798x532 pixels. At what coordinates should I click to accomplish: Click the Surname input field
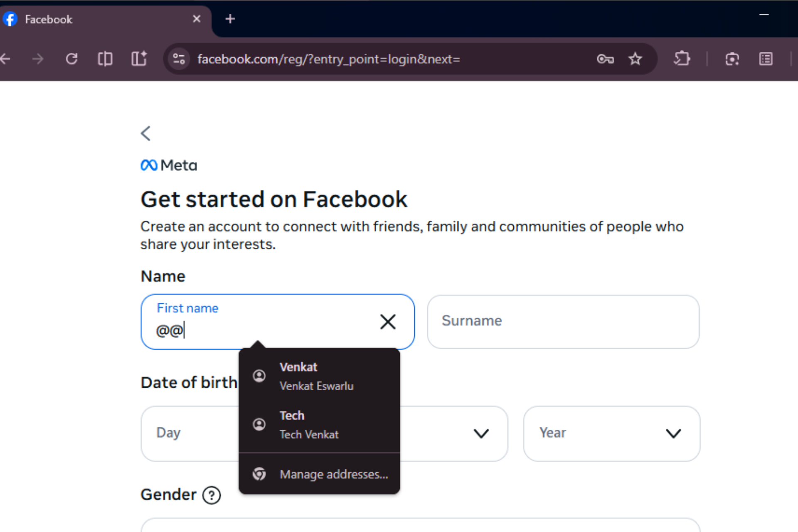pyautogui.click(x=563, y=322)
